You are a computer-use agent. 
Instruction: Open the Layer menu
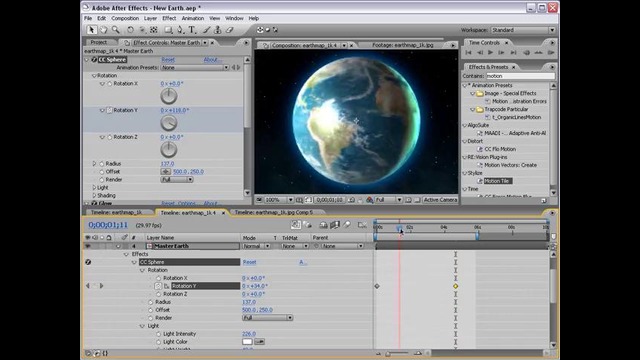(150, 18)
